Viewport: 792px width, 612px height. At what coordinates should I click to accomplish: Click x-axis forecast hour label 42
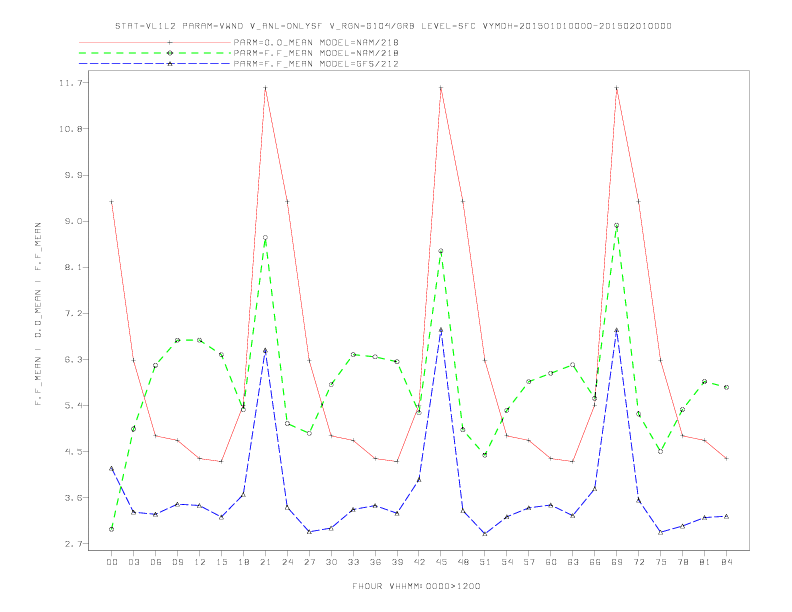[419, 562]
